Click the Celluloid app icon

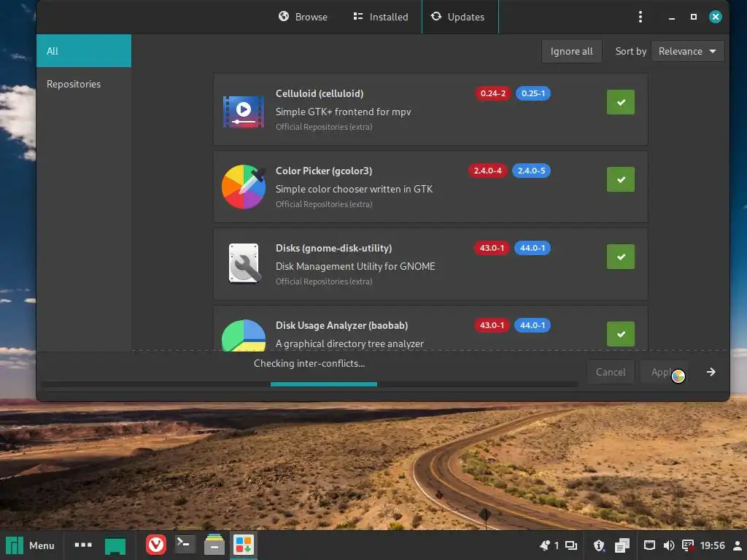tap(244, 110)
